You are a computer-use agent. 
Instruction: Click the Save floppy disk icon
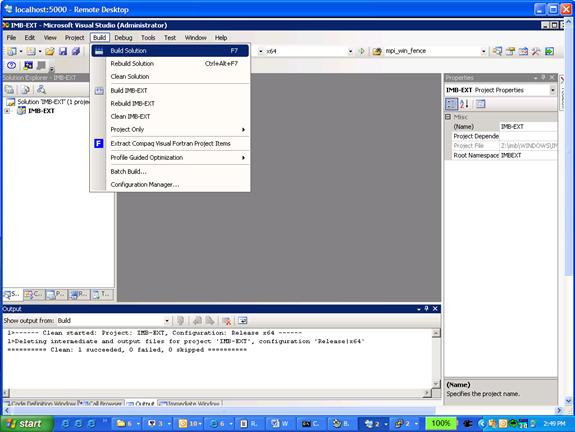(x=63, y=51)
